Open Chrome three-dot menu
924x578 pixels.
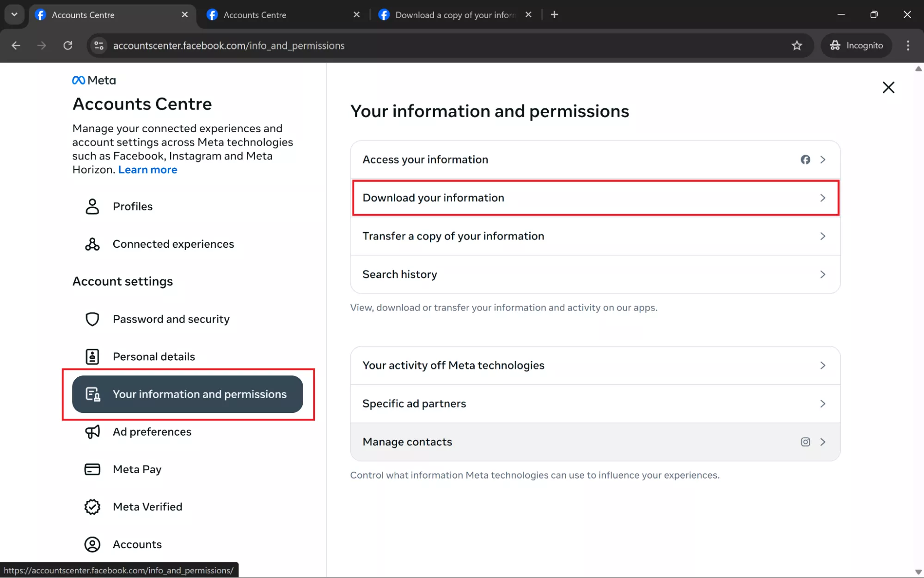pos(908,45)
